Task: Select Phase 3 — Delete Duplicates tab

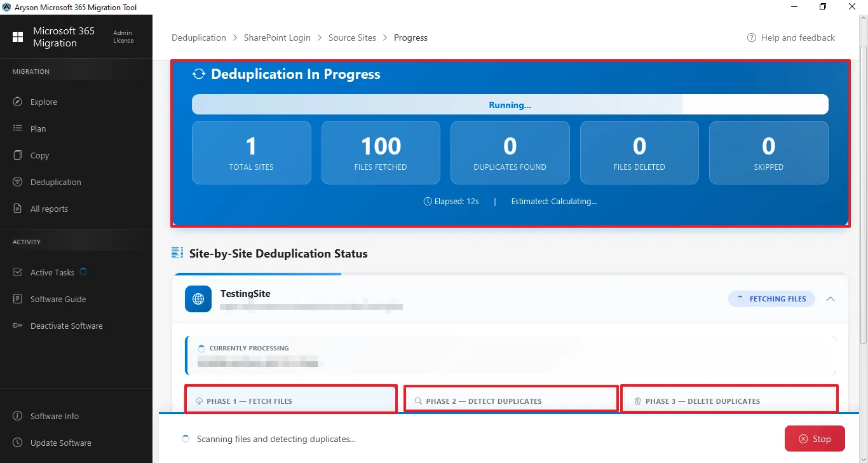Action: click(729, 401)
